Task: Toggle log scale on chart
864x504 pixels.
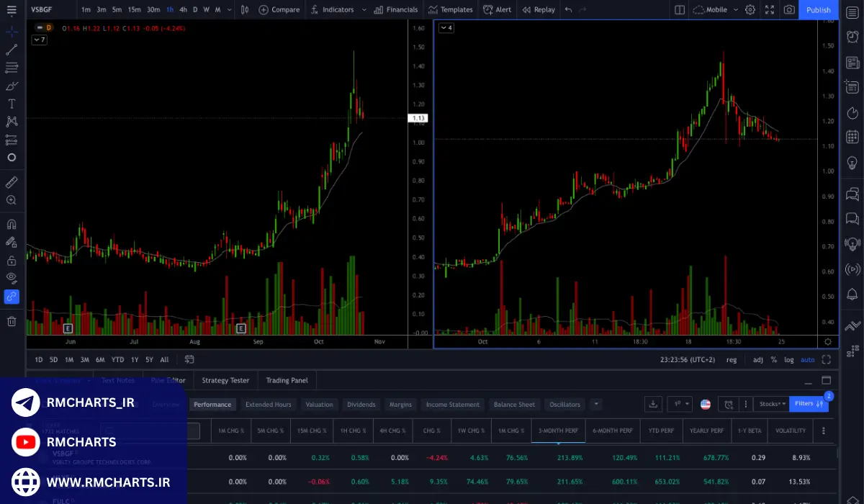Action: [x=789, y=359]
